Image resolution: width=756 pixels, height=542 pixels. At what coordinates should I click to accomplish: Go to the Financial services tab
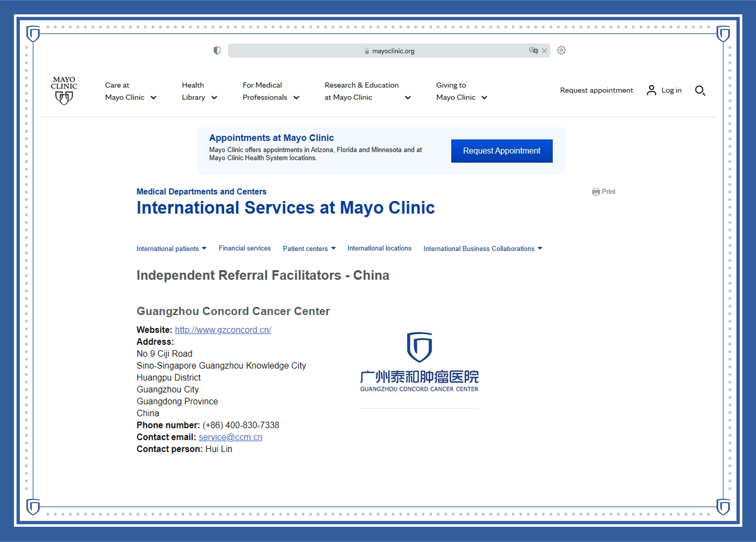245,248
